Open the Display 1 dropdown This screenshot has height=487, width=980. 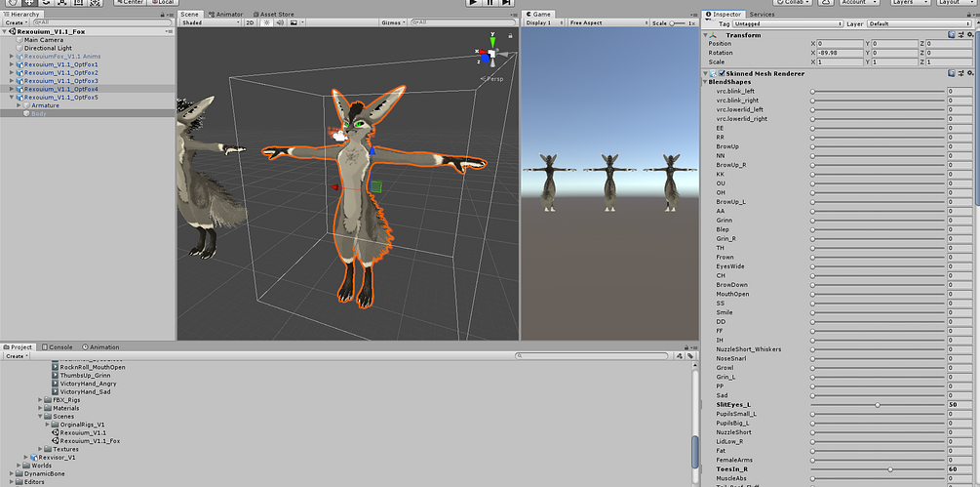544,23
